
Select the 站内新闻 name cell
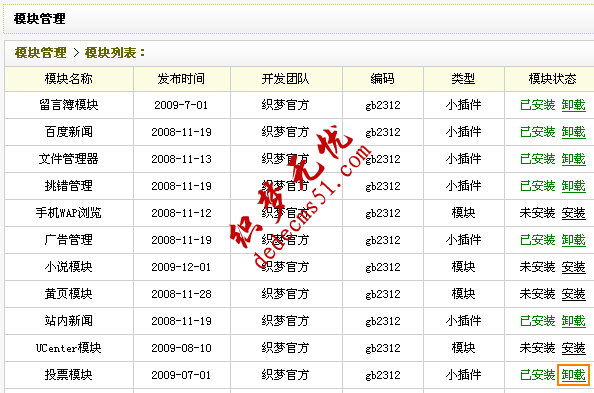click(69, 321)
